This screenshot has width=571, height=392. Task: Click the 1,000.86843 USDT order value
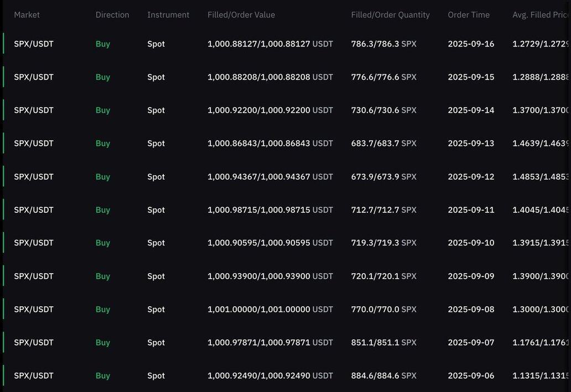coord(270,143)
